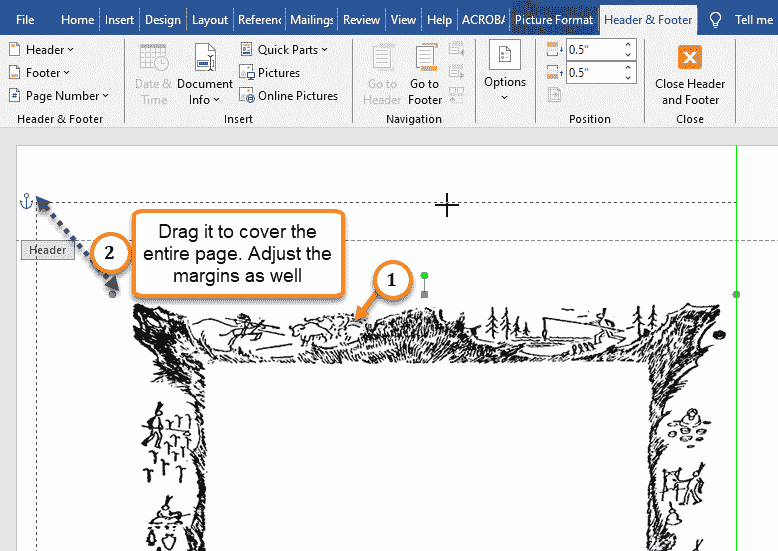Open Document Info menu
This screenshot has width=778, height=551.
coord(204,74)
